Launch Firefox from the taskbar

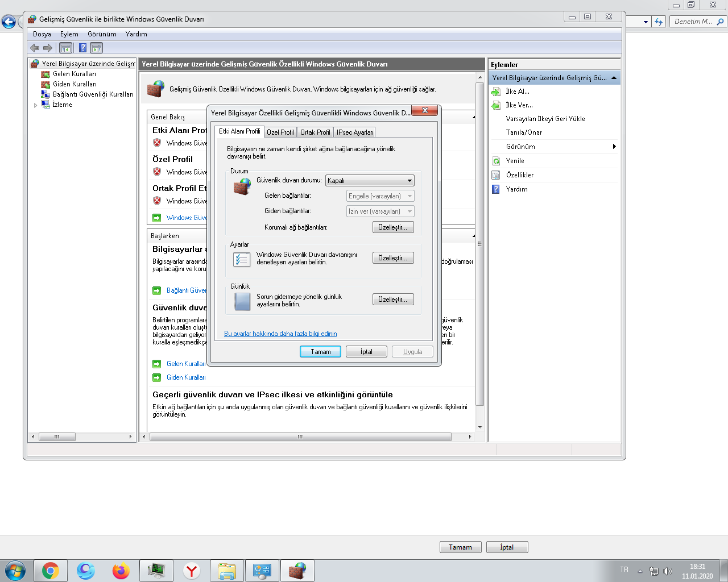[x=121, y=571]
